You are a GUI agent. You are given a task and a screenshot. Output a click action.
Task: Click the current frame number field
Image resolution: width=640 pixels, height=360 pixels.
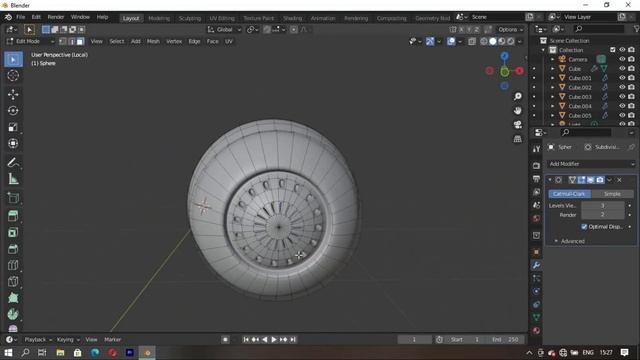click(x=414, y=340)
